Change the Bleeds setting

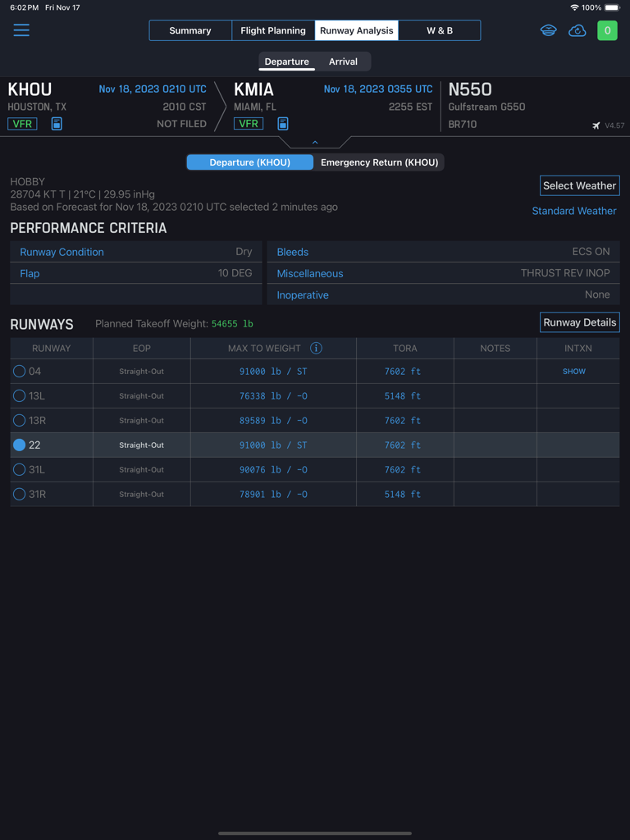[444, 252]
